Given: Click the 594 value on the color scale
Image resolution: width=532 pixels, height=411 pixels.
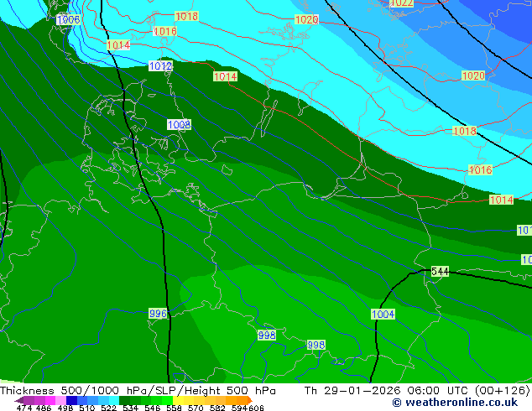Looking at the screenshot, I should coord(239,408).
